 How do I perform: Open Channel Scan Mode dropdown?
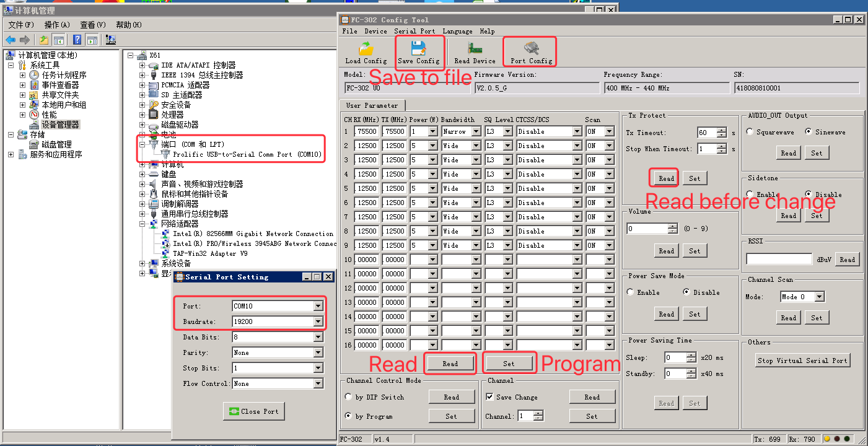(820, 297)
